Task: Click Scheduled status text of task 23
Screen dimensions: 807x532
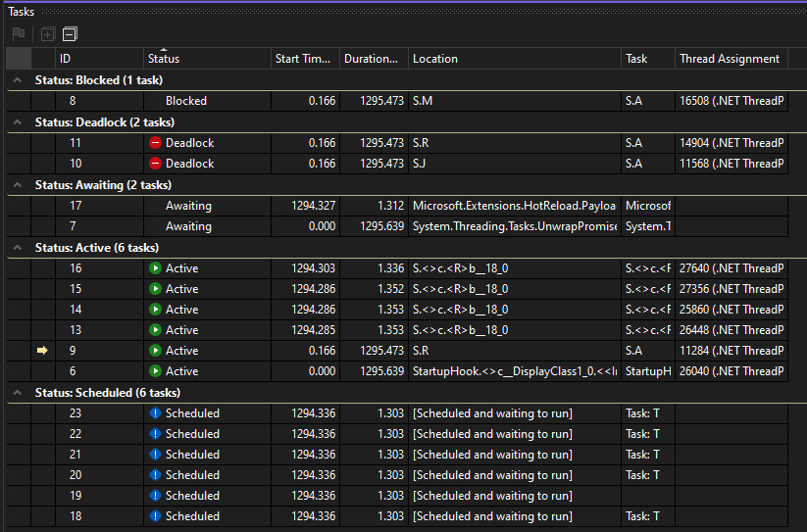Action: [192, 413]
